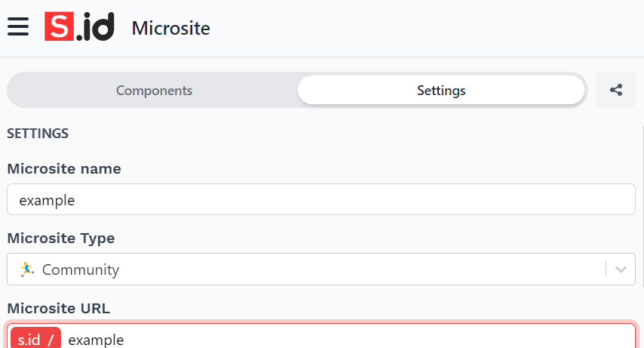Screen dimensions: 644x348
Task: Click the Microsite name label
Action: (x=64, y=168)
